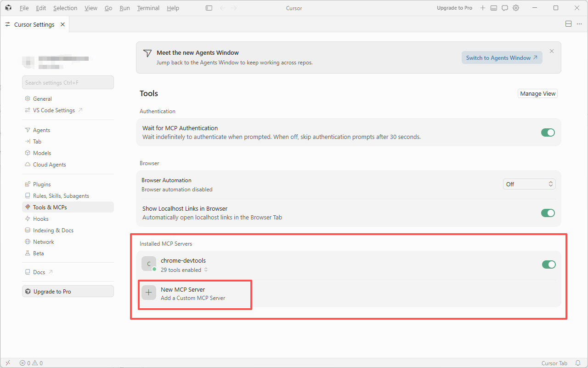Viewport: 588px width, 368px height.
Task: Open the notifications bell icon
Action: click(578, 363)
